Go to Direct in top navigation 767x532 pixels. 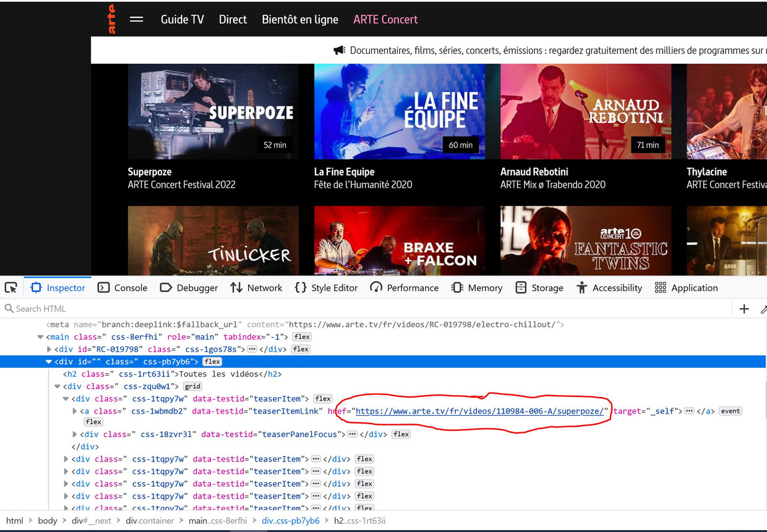pyautogui.click(x=233, y=19)
